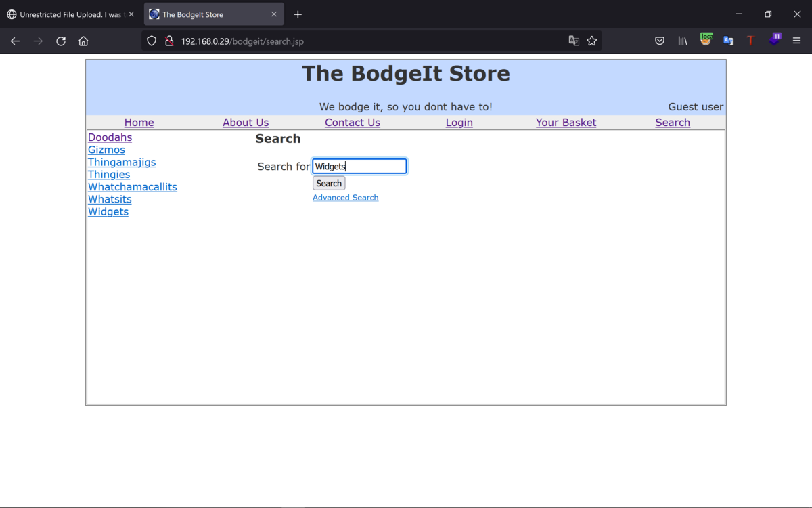Open the Library bookmarks icon
The width and height of the screenshot is (812, 508).
[683, 41]
